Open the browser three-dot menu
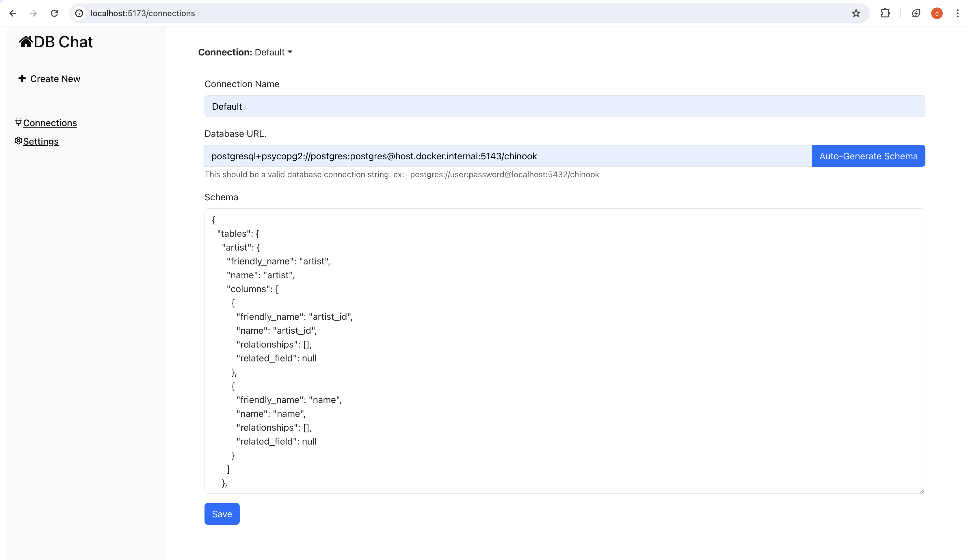The image size is (967, 560). tap(957, 14)
